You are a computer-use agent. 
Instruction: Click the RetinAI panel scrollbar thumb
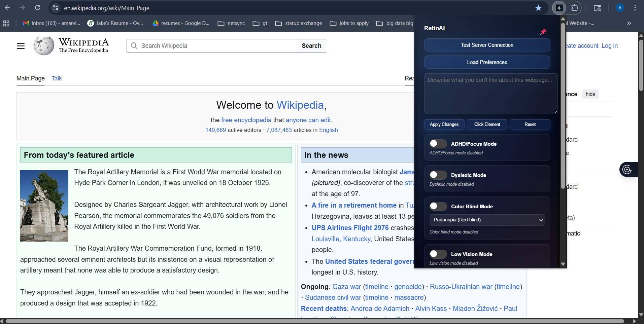[563, 105]
